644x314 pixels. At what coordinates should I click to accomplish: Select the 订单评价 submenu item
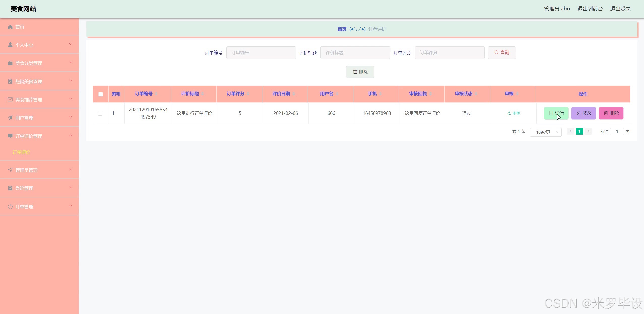[x=21, y=152]
